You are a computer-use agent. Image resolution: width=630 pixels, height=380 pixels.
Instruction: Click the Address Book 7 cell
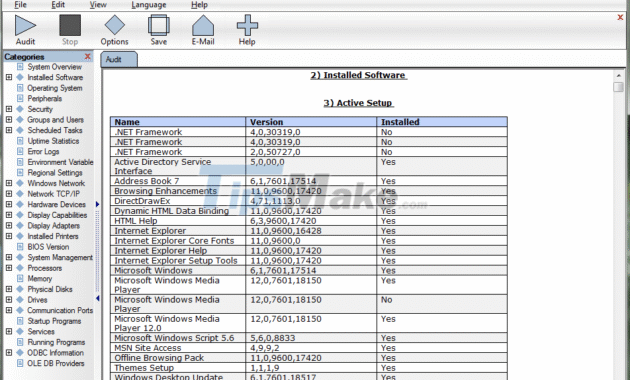point(178,181)
